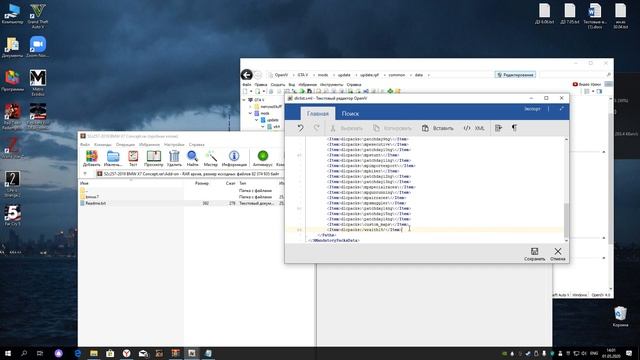Click 'data' in OpenIV address path
This screenshot has width=640, height=360.
click(419, 75)
